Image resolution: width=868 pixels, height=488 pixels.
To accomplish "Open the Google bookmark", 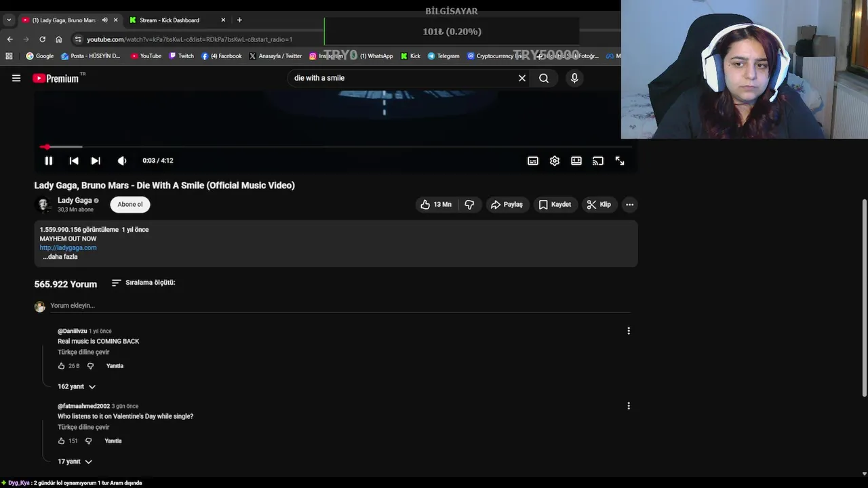I will click(40, 56).
